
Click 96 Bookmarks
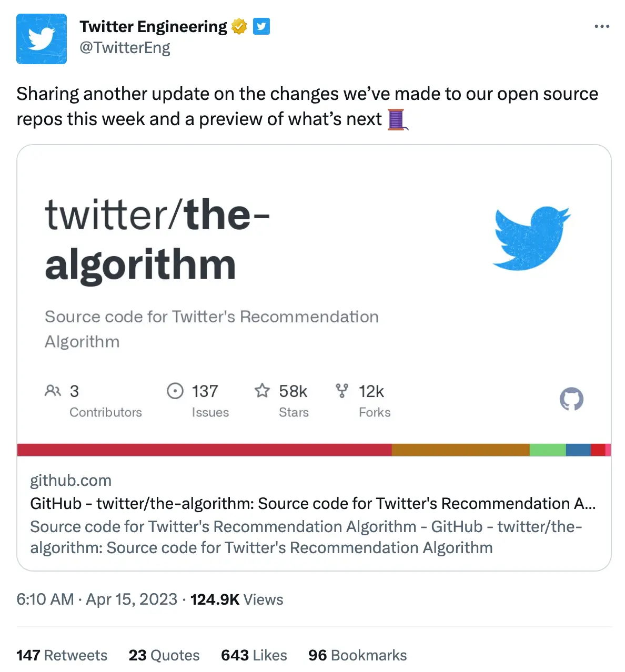tap(357, 655)
